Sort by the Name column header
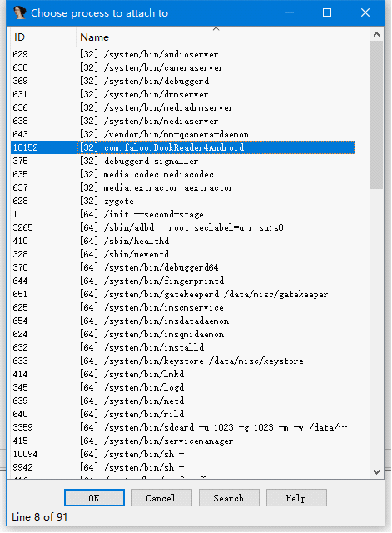The image size is (392, 533). tap(216, 37)
